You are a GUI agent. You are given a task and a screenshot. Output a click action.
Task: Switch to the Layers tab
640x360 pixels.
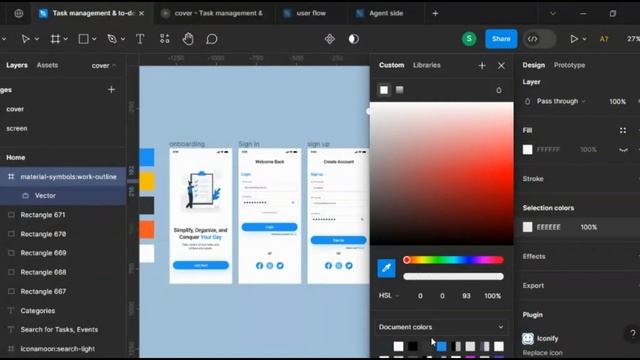(x=17, y=65)
